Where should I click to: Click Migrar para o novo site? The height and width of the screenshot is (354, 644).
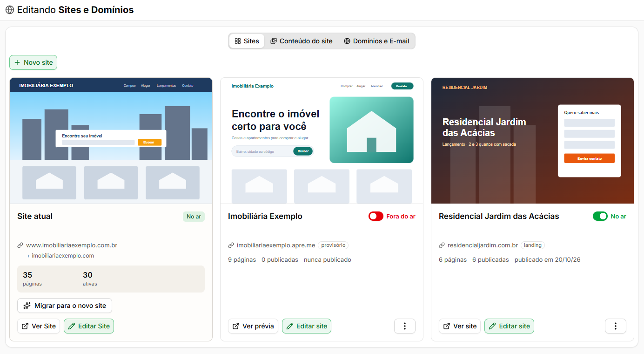[x=65, y=306]
